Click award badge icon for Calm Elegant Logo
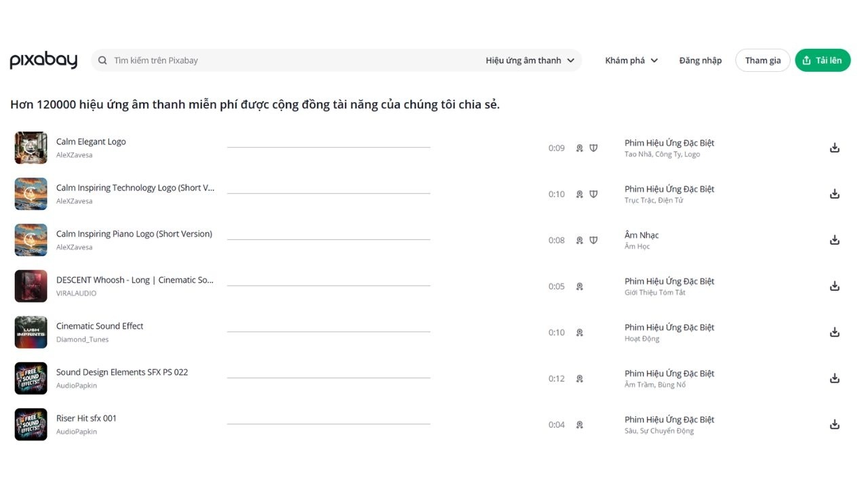The image size is (868, 488). click(x=580, y=148)
